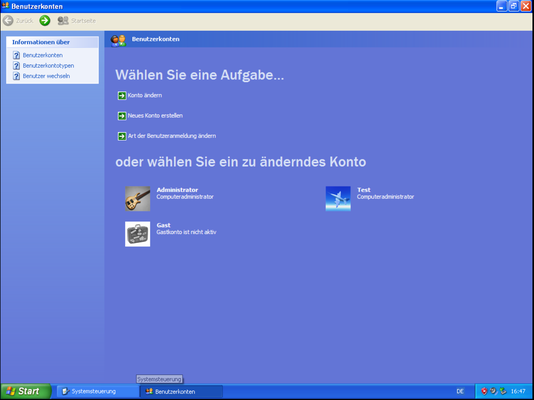Click the Gast account name

pyautogui.click(x=163, y=225)
